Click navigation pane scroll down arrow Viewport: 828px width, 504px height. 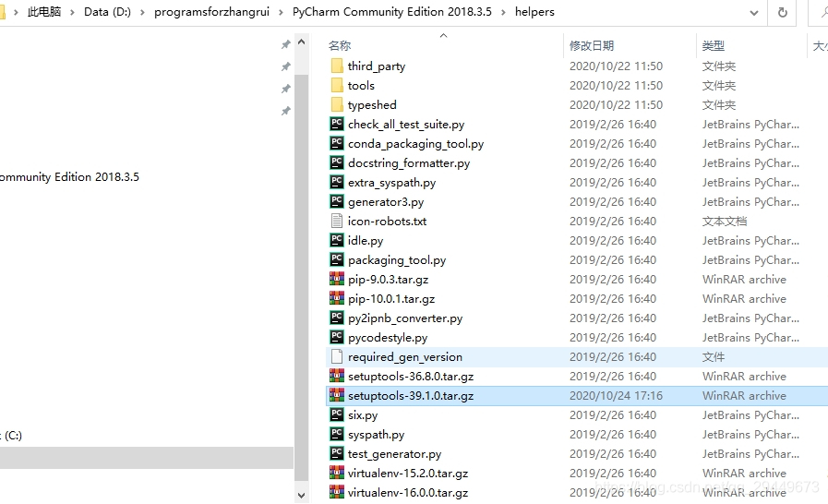click(301, 496)
